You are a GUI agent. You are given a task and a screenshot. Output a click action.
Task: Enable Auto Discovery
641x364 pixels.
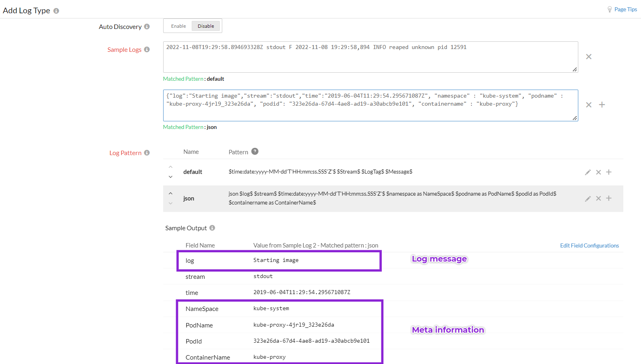pyautogui.click(x=178, y=26)
